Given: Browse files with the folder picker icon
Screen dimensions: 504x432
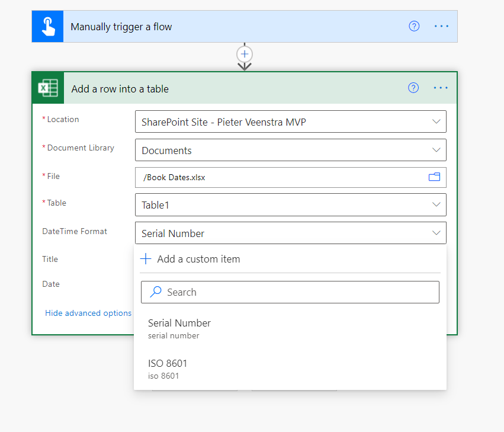Looking at the screenshot, I should 434,177.
